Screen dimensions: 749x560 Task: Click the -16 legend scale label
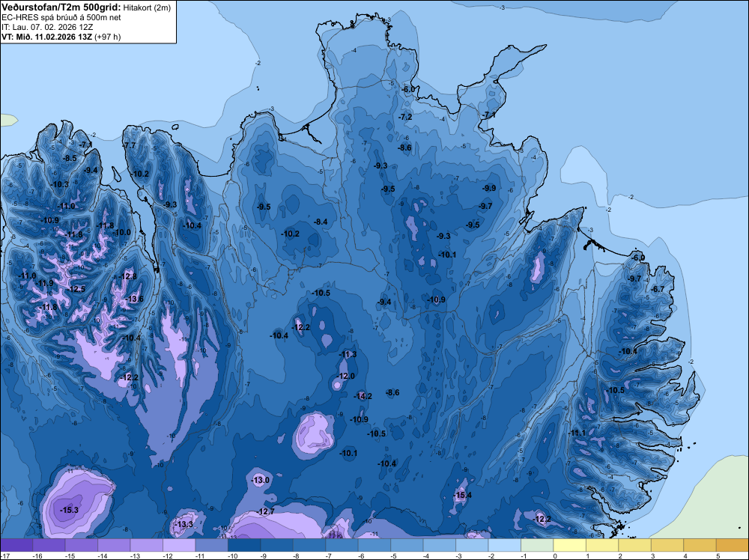click(37, 556)
